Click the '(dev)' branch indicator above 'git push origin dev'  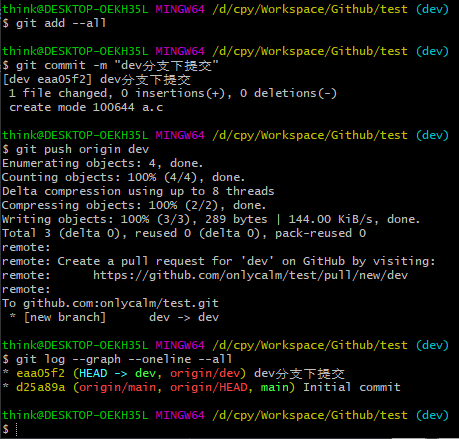click(432, 135)
